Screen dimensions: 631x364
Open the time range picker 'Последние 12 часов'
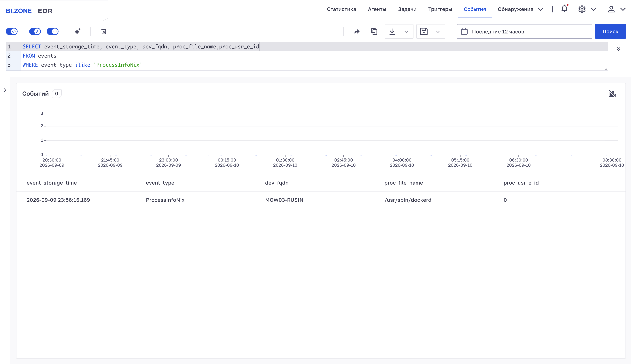point(524,31)
